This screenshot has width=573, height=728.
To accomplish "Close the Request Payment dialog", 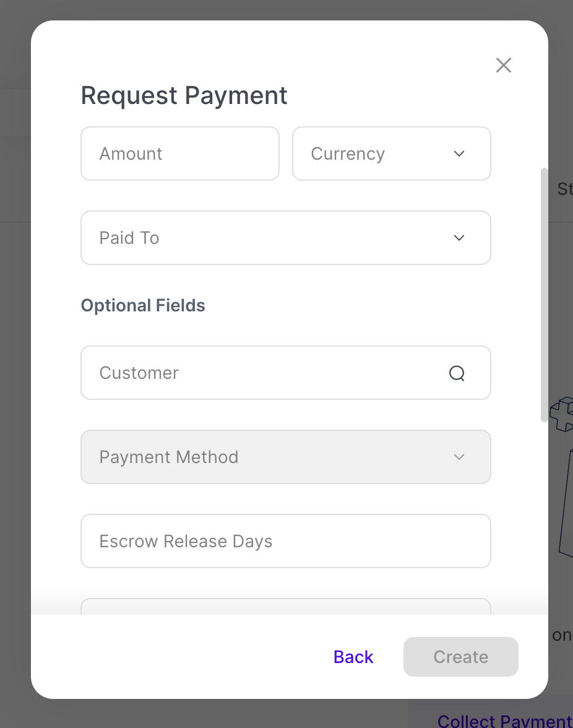I will 504,65.
